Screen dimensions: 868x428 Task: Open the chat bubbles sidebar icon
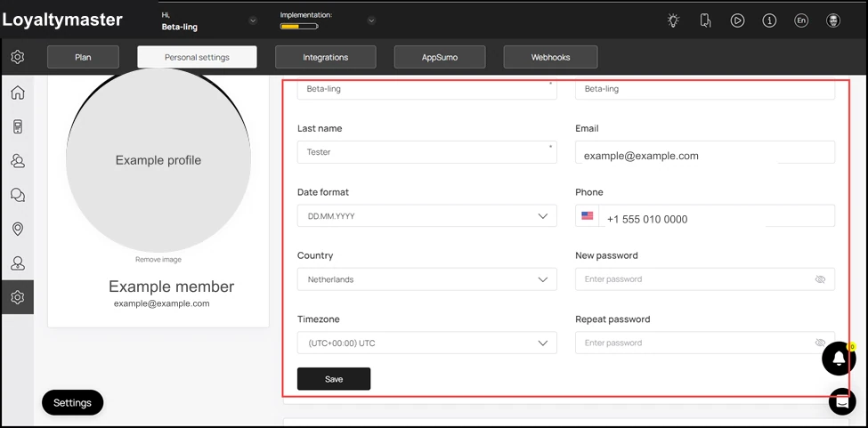(x=18, y=195)
